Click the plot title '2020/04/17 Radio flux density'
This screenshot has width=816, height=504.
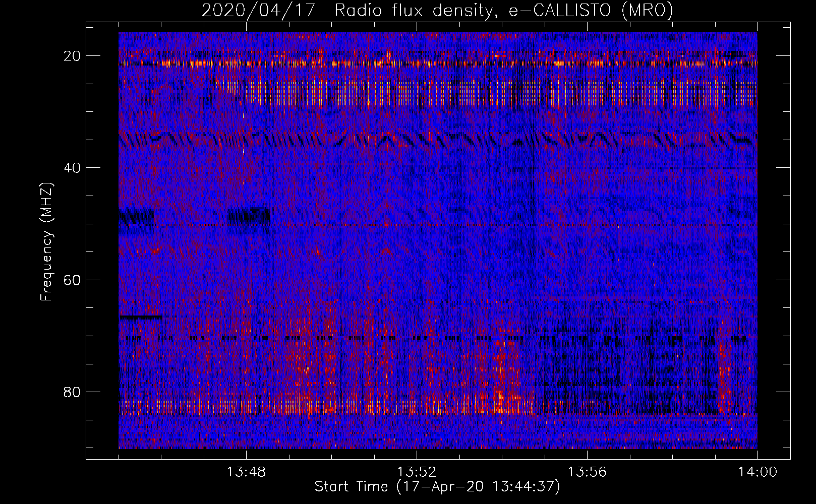click(437, 10)
